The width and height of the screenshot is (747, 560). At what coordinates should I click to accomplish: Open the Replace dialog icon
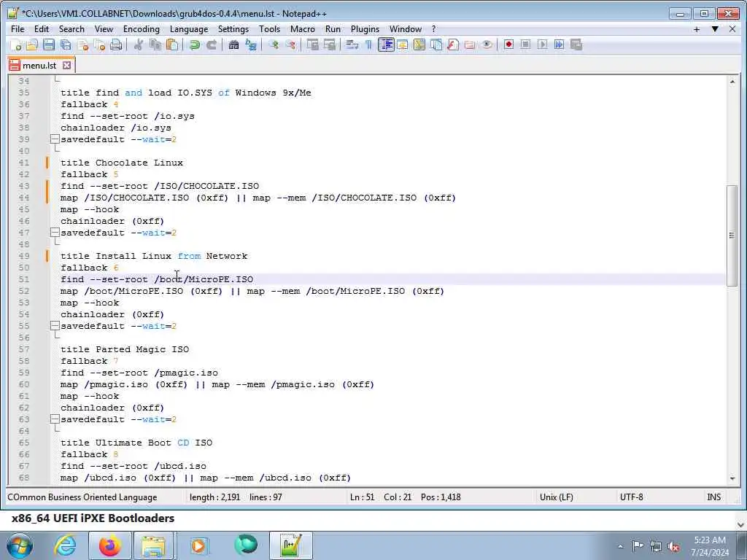click(x=251, y=44)
